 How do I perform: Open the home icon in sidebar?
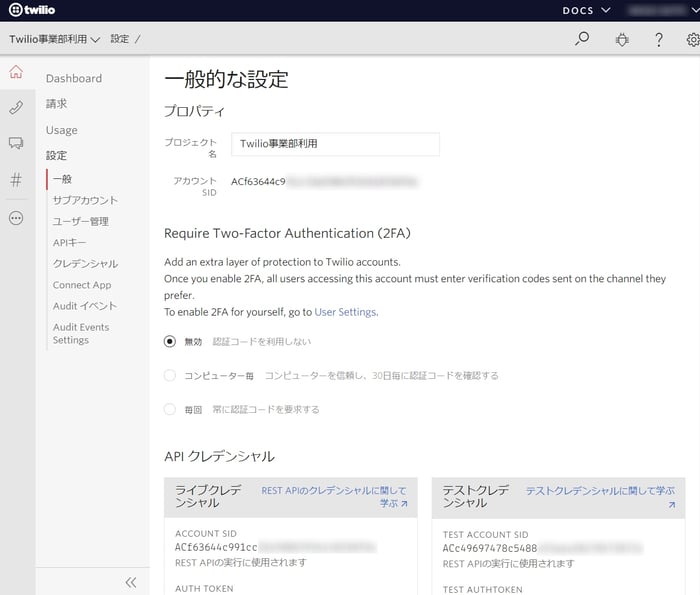[16, 72]
